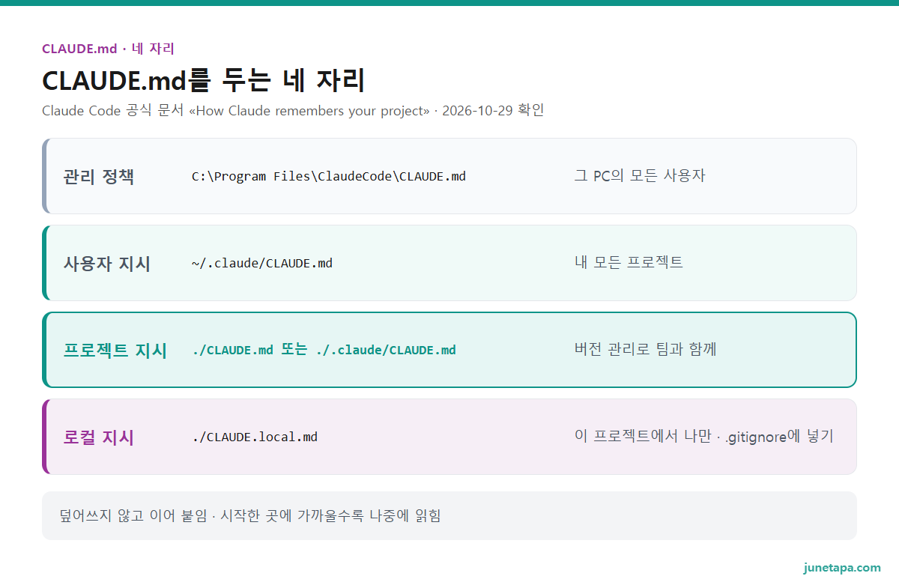Select the '사용자 지시' row label
899x588 pixels.
[x=107, y=264]
